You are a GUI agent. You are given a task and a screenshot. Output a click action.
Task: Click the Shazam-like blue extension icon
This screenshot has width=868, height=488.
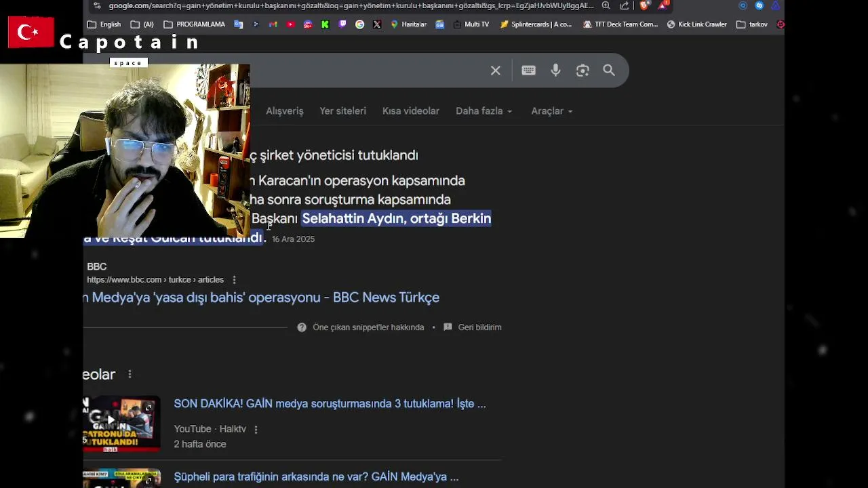click(x=759, y=5)
